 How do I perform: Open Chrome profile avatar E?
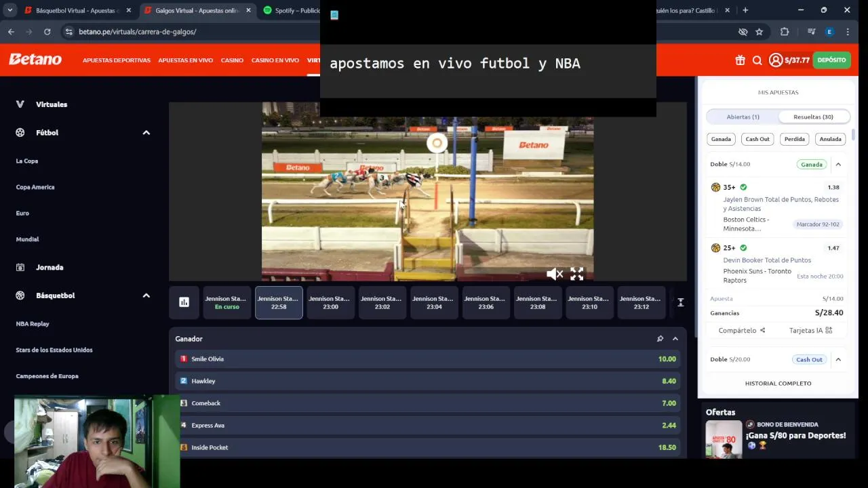tap(829, 32)
